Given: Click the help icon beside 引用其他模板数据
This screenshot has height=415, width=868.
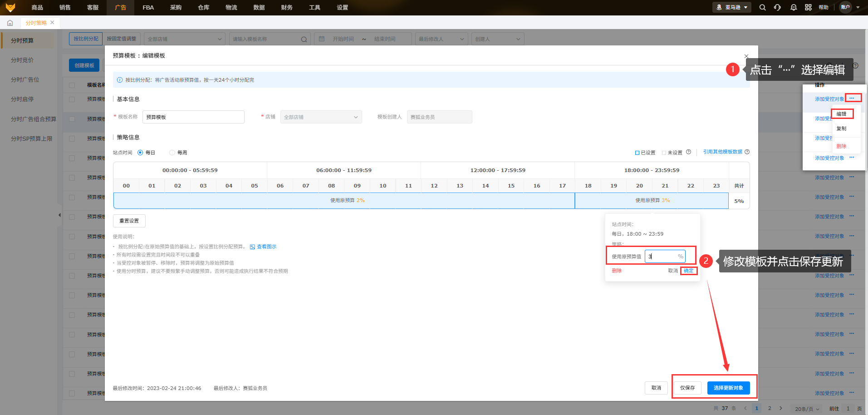Looking at the screenshot, I should click(747, 152).
